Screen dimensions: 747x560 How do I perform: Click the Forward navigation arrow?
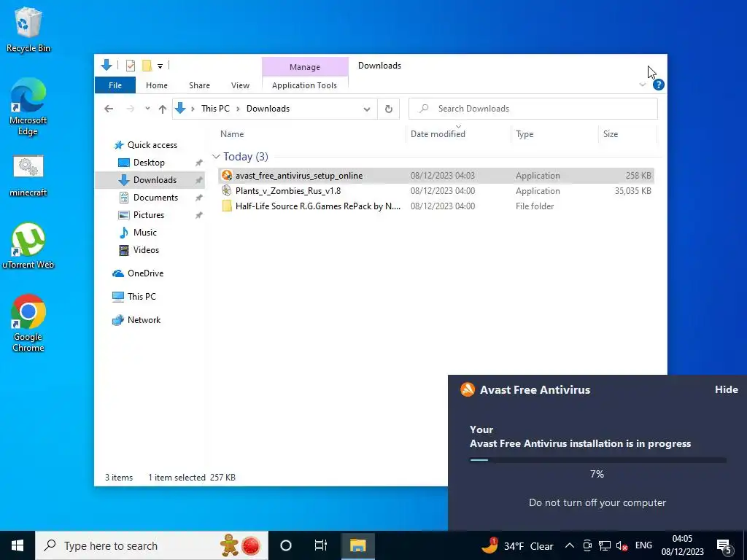130,109
